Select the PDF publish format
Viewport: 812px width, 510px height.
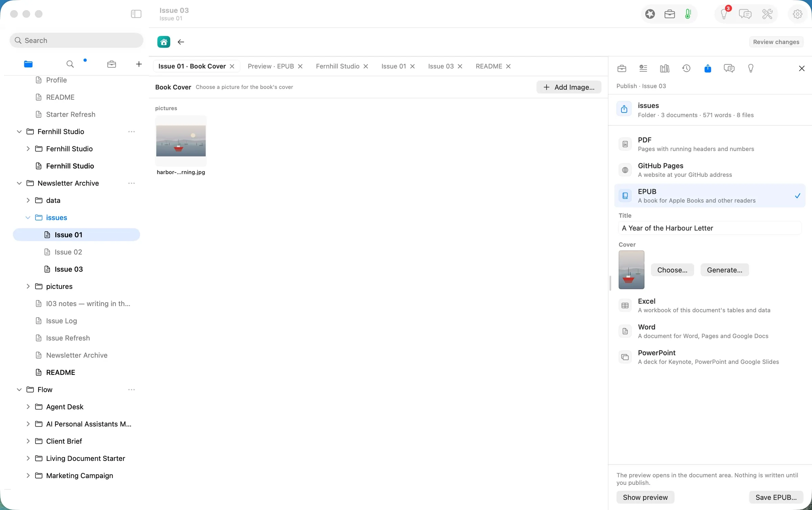(710, 144)
